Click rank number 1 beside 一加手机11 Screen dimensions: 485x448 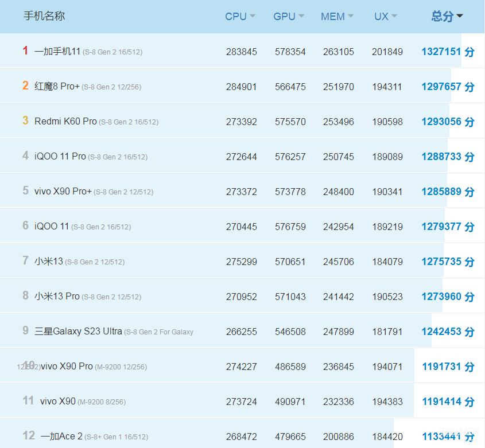pyautogui.click(x=25, y=50)
